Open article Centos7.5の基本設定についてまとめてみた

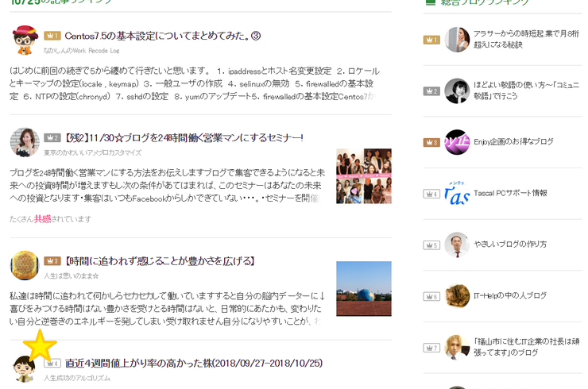pyautogui.click(x=163, y=36)
